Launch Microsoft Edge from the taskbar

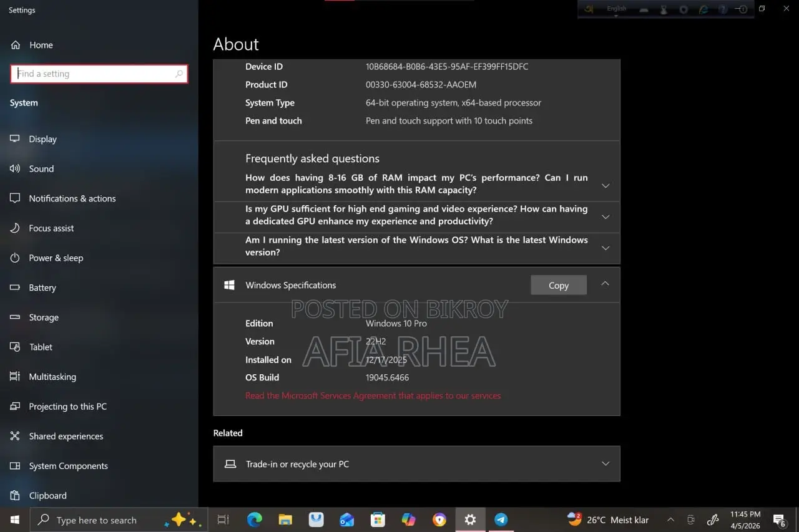[254, 520]
